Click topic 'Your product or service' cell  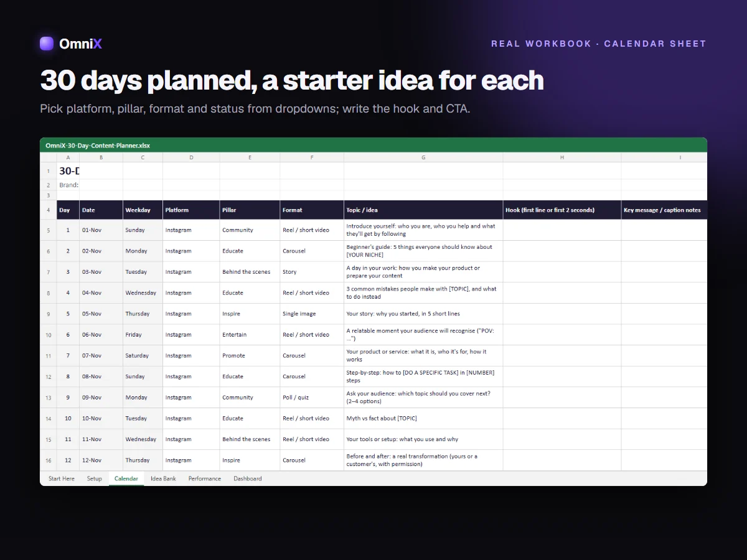click(x=423, y=356)
